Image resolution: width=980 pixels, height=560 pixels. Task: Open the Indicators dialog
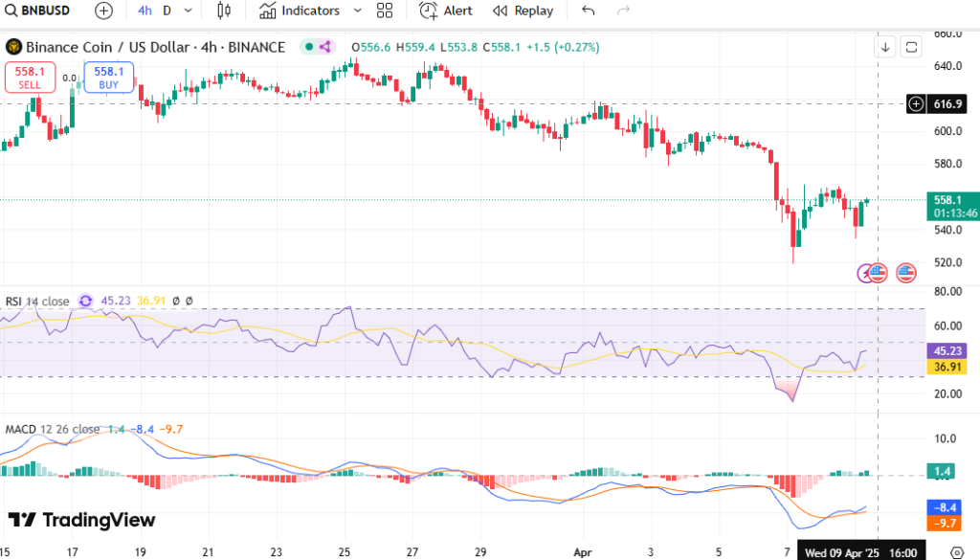tap(300, 11)
